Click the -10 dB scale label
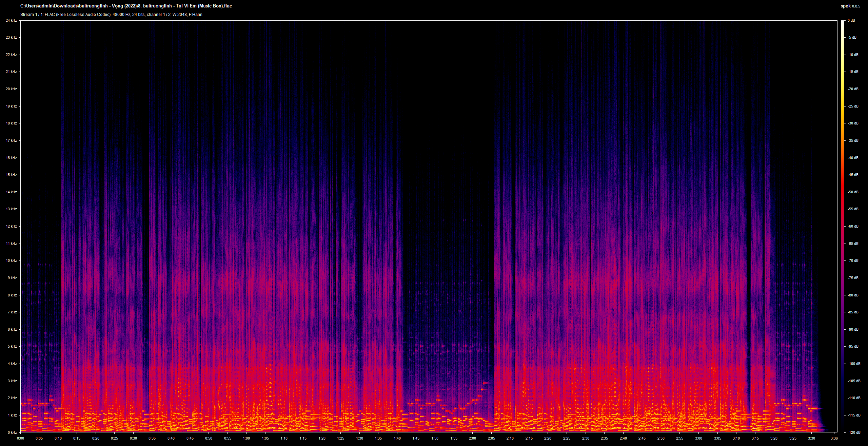This screenshot has width=868, height=446. tap(853, 55)
